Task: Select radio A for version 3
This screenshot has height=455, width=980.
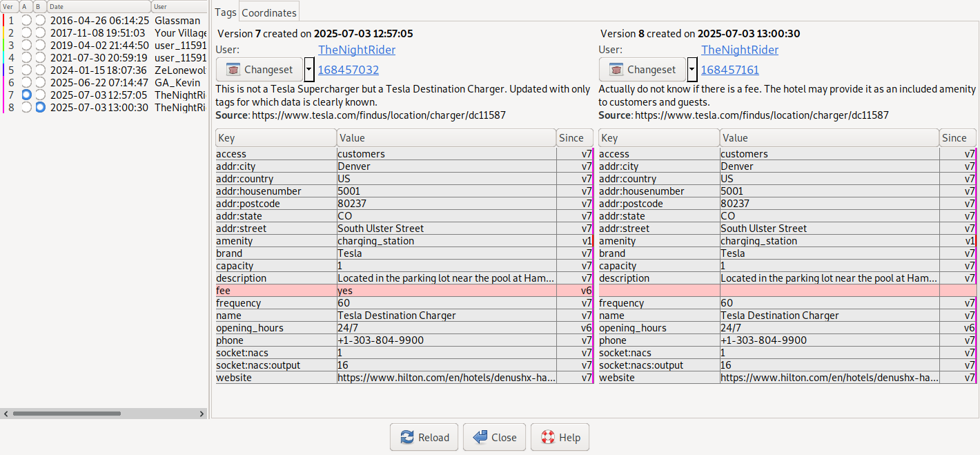Action: pos(26,46)
